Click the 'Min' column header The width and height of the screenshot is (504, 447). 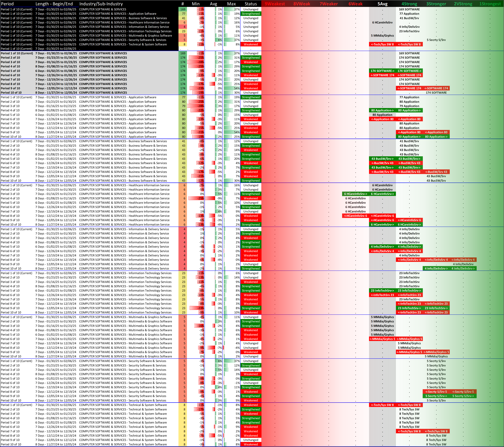point(196,4)
